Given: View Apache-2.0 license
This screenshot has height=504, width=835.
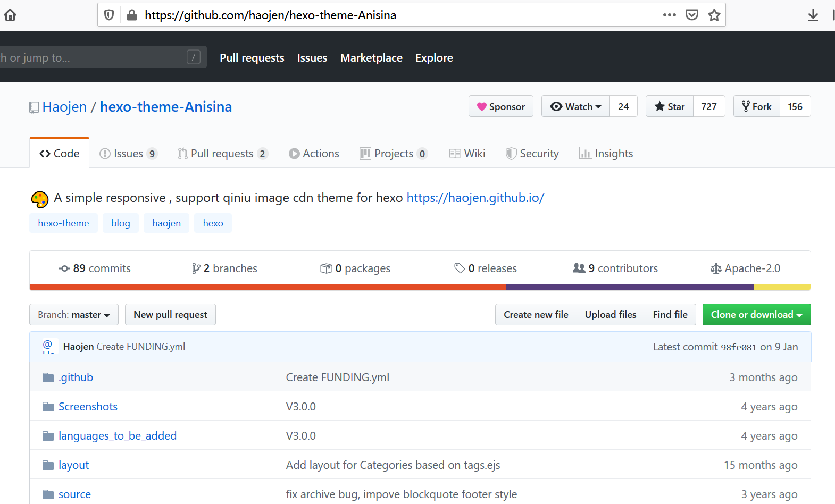Looking at the screenshot, I should [746, 268].
